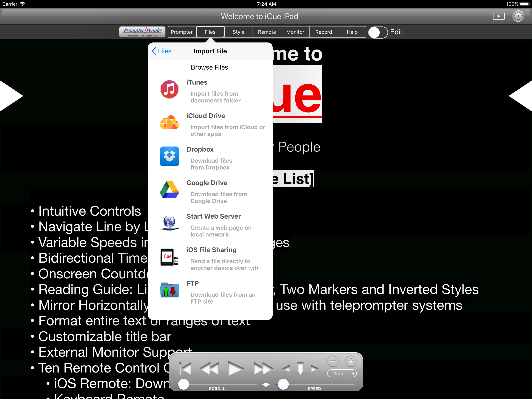Open the FTP folder icon
532x399 pixels.
click(169, 290)
